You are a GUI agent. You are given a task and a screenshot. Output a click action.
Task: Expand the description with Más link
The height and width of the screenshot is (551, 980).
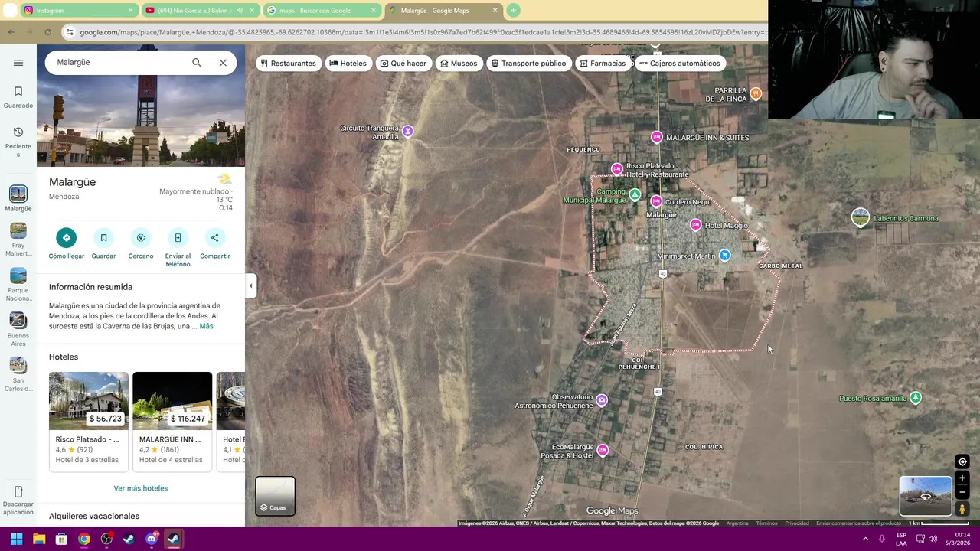tap(206, 326)
